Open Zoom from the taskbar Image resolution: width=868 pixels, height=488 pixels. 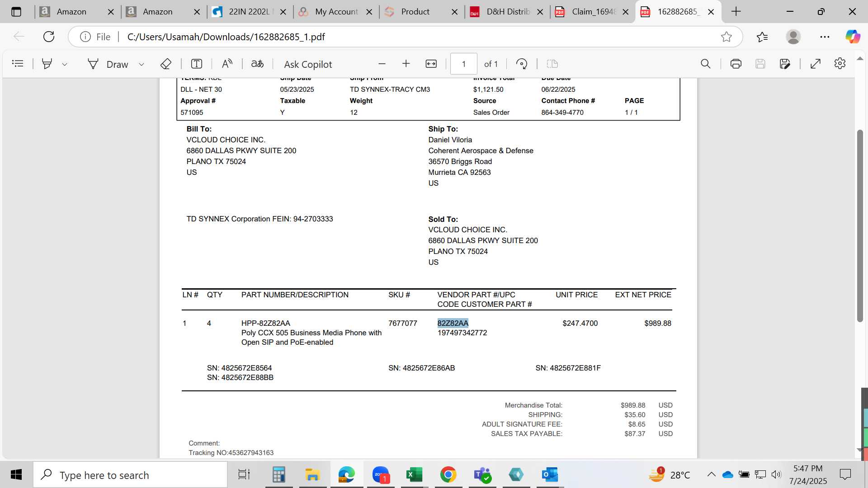pyautogui.click(x=381, y=474)
